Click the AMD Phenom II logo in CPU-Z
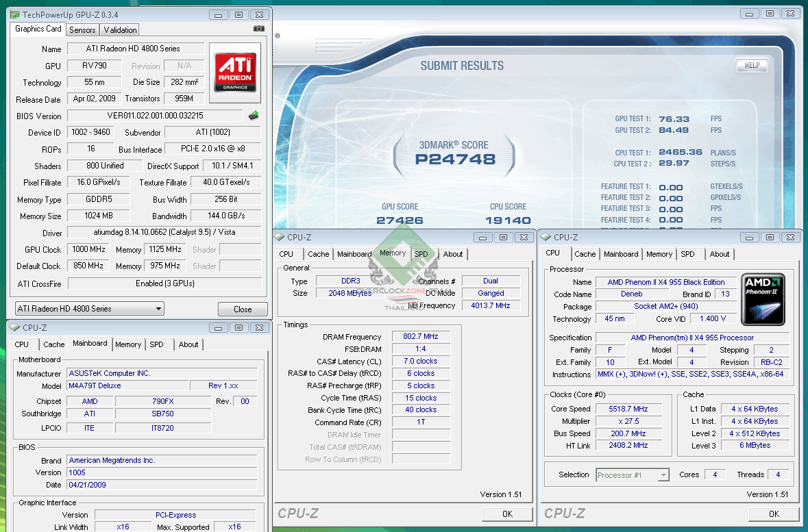The image size is (808, 532). coord(763,299)
